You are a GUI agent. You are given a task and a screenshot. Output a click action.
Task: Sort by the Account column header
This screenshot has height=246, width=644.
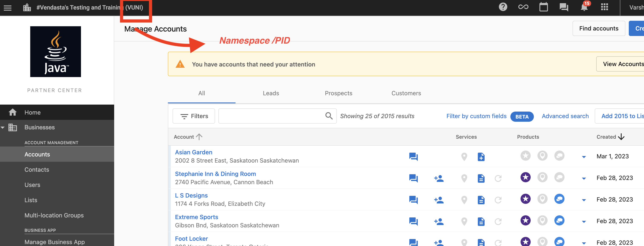coord(188,137)
